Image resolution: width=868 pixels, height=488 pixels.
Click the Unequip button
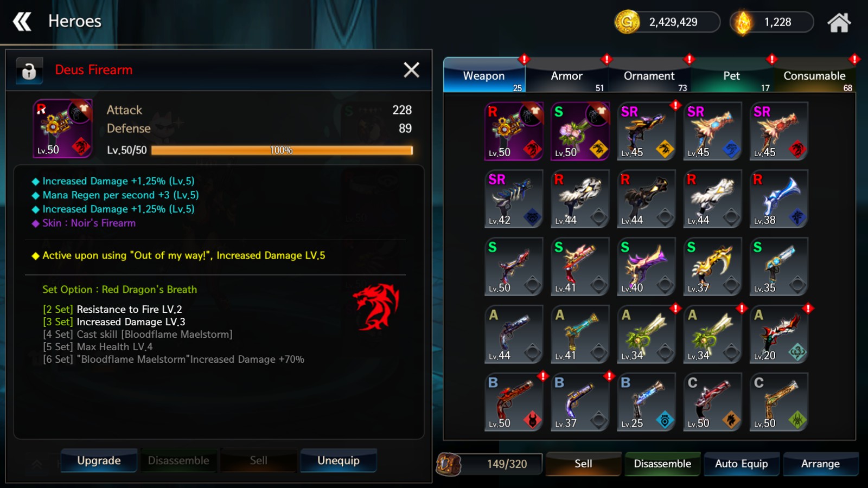point(339,461)
